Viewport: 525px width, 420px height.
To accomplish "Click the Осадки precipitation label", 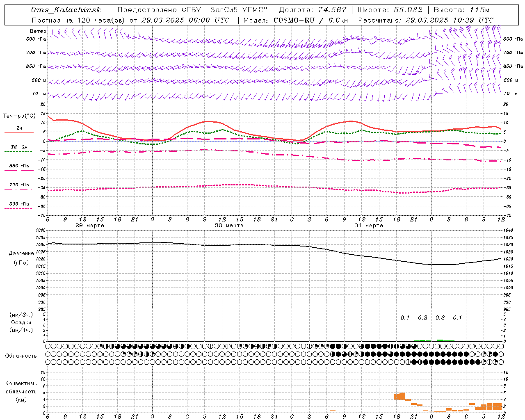I will pyautogui.click(x=21, y=322).
